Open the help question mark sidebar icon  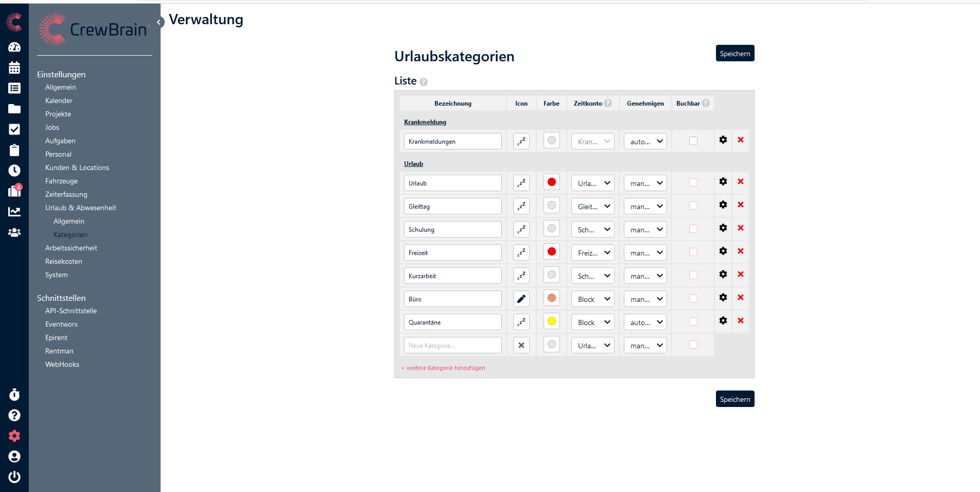(x=14, y=415)
